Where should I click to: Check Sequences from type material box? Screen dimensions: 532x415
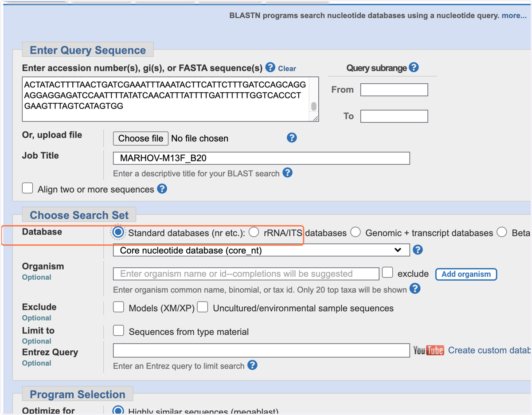click(118, 330)
